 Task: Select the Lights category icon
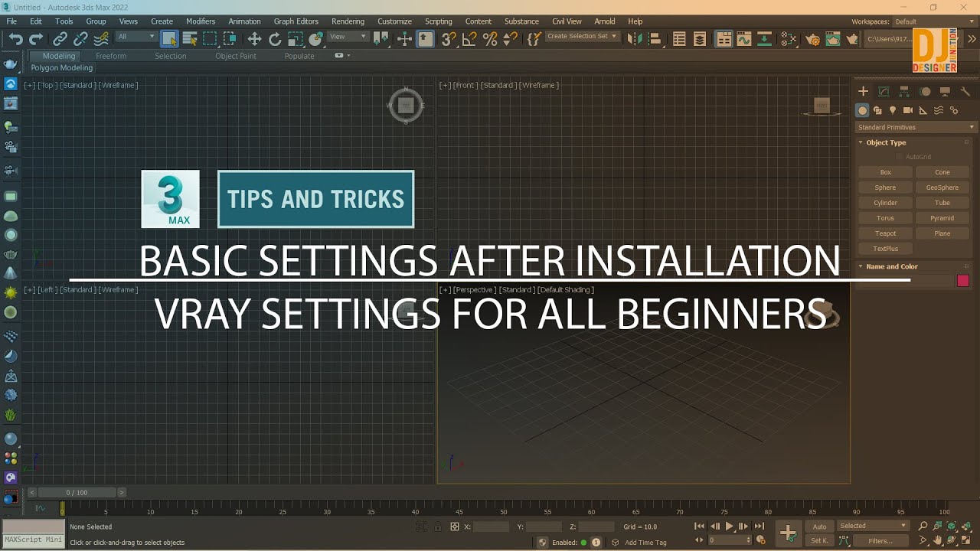pyautogui.click(x=893, y=110)
